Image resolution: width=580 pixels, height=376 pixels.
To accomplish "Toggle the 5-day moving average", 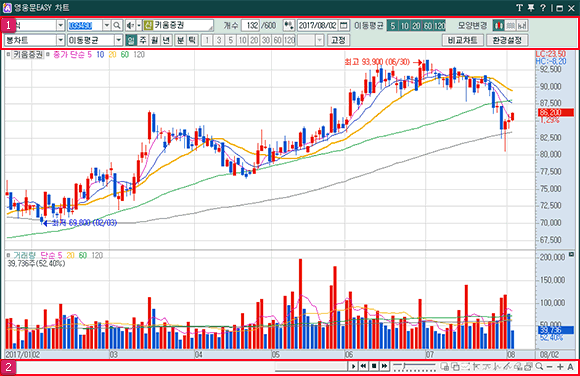I will click(393, 26).
